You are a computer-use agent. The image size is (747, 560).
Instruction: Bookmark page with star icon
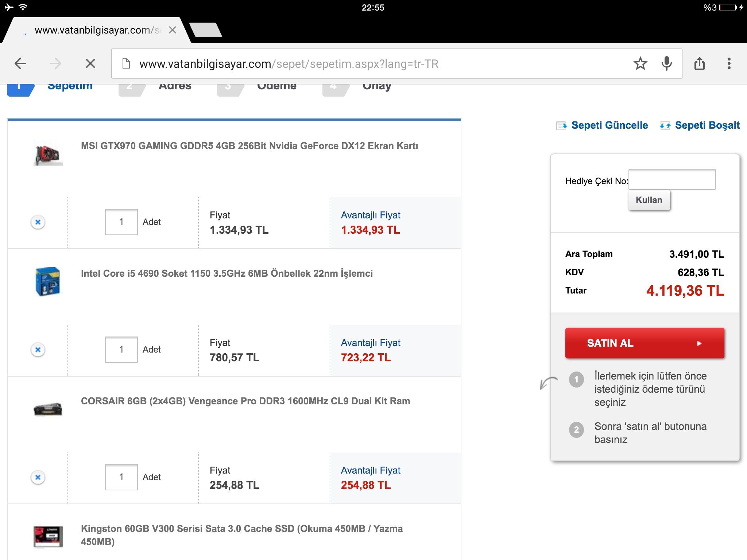640,64
